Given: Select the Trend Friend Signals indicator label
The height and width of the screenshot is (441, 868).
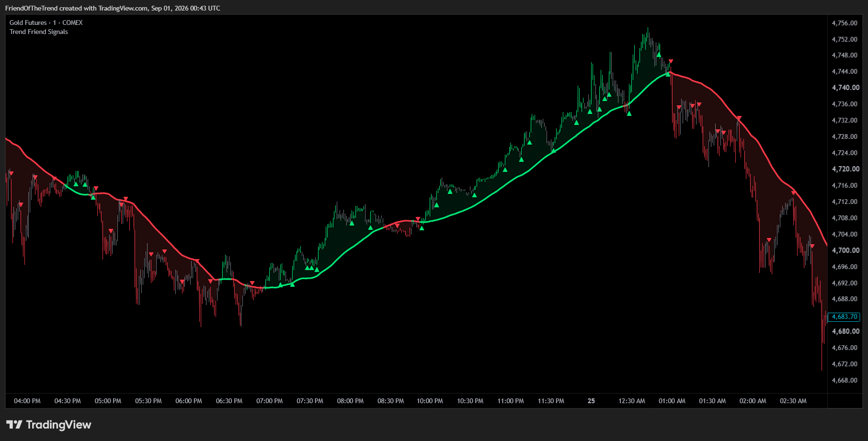Looking at the screenshot, I should point(39,32).
